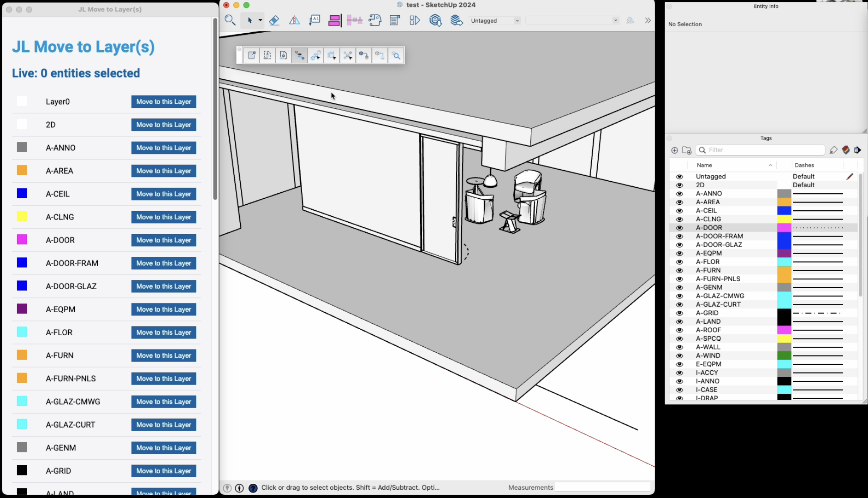Click the magnifier icon in the floating toolbar

(396, 56)
